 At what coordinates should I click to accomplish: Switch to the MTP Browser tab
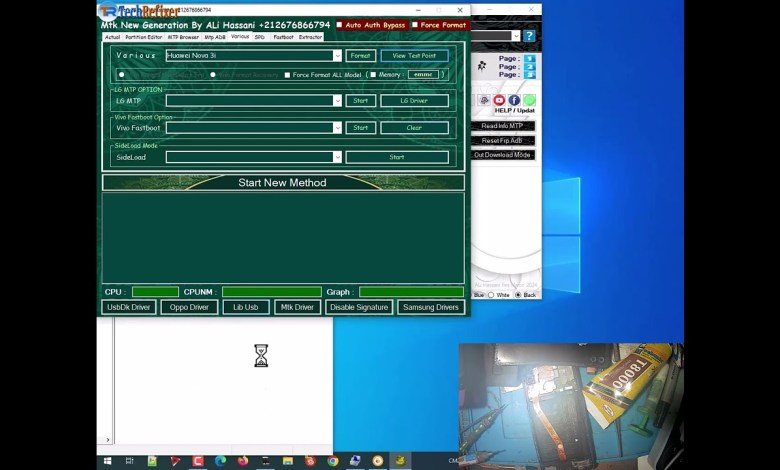pyautogui.click(x=183, y=37)
